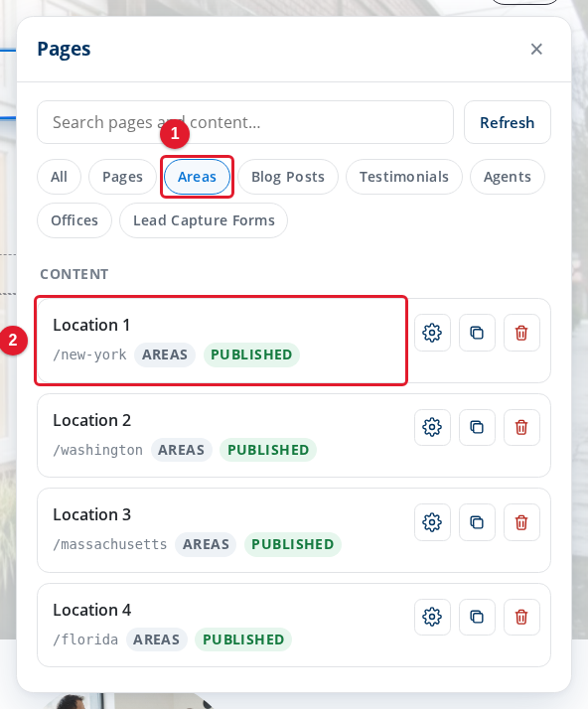588x709 pixels.
Task: Open settings gear for Location 1
Action: pos(432,333)
